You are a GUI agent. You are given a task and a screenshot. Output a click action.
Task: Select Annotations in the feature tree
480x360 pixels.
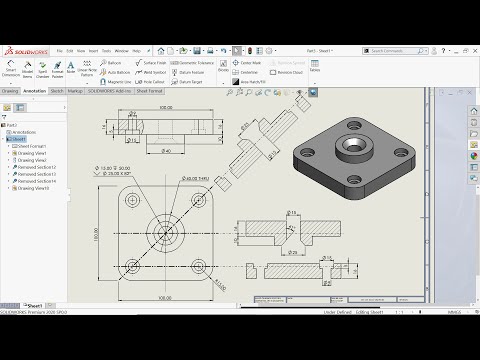21,132
